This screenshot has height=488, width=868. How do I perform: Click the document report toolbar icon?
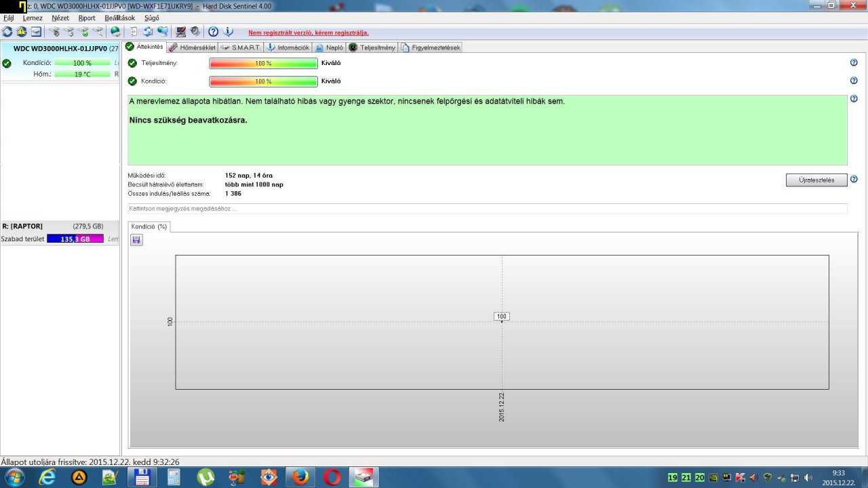pyautogui.click(x=134, y=31)
